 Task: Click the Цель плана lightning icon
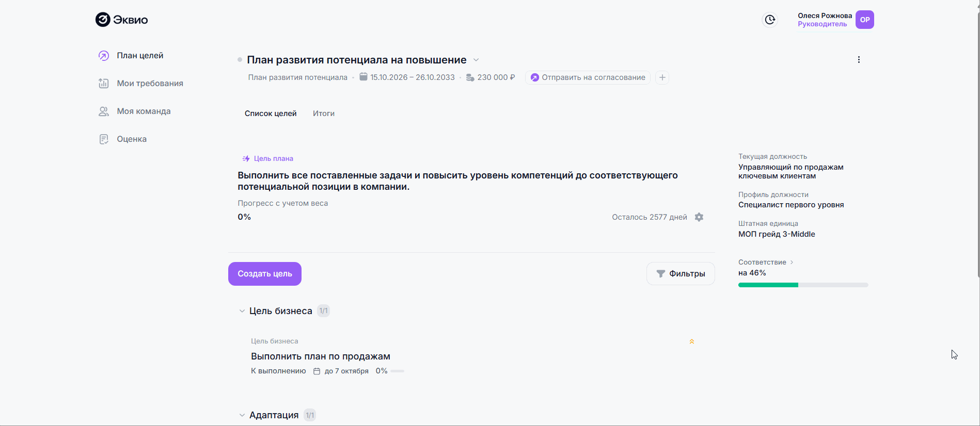[x=246, y=158]
